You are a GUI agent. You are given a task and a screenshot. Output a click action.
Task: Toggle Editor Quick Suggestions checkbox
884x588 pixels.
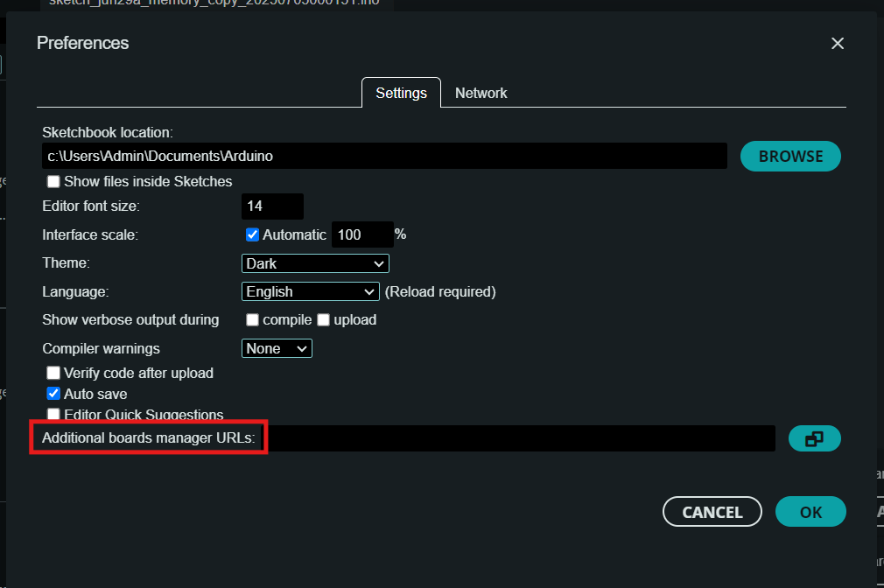pos(54,415)
